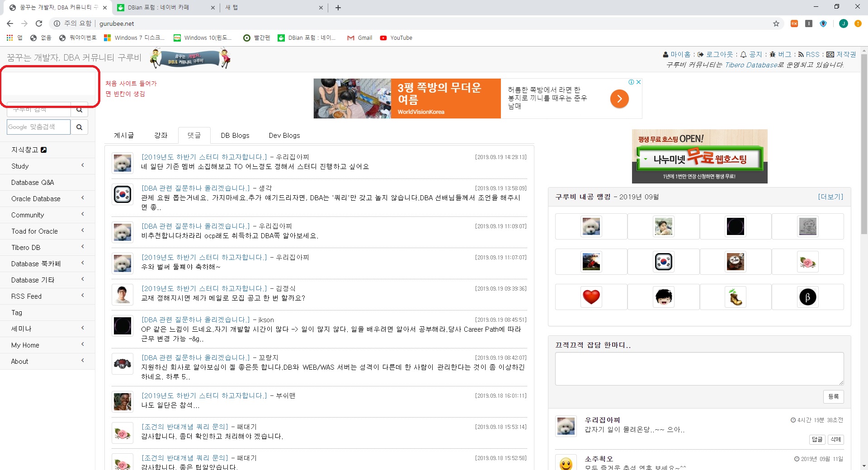
Task: Open the YouTube bookmark
Action: coord(396,38)
